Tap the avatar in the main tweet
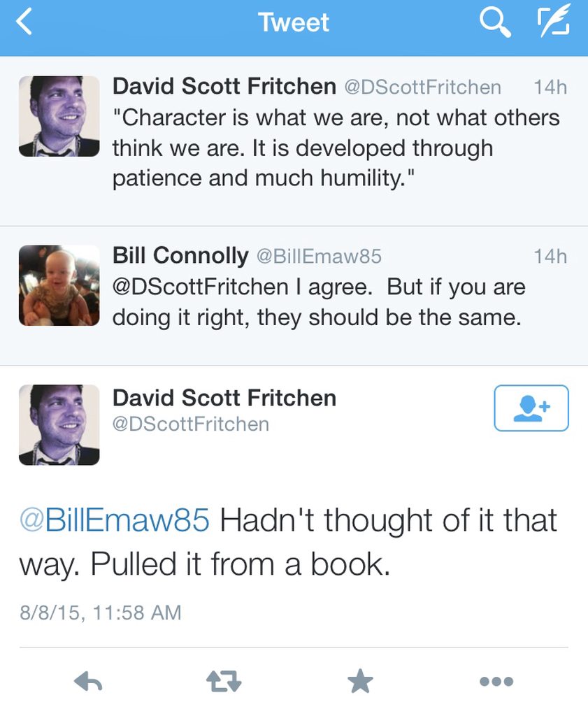This screenshot has width=588, height=716. [59, 425]
